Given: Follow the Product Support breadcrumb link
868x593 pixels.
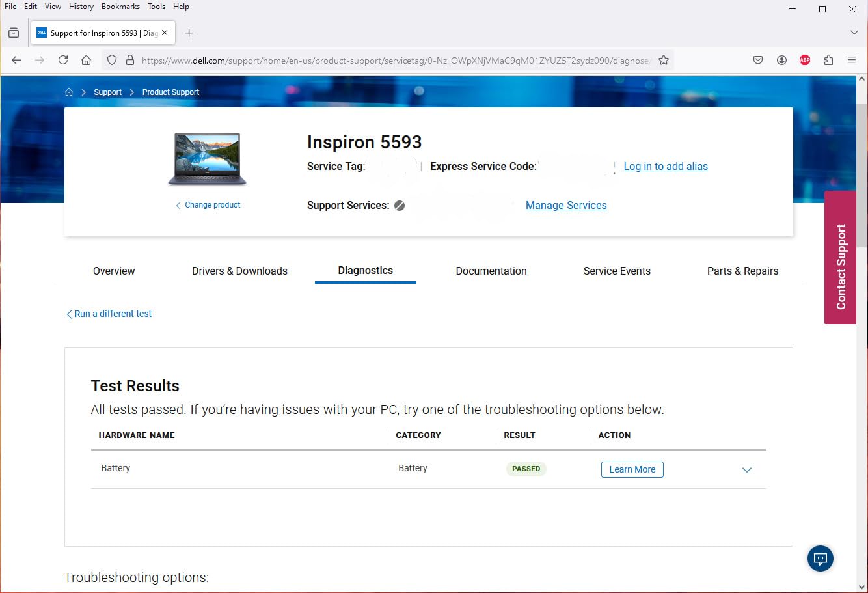Looking at the screenshot, I should [x=170, y=92].
